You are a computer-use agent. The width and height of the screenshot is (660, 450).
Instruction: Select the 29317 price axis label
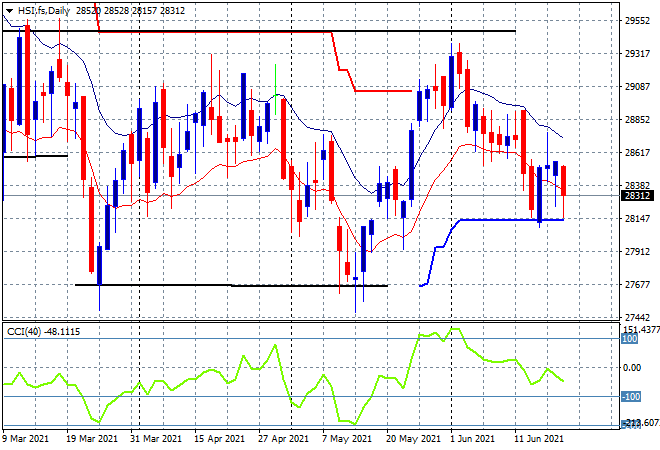coord(637,53)
